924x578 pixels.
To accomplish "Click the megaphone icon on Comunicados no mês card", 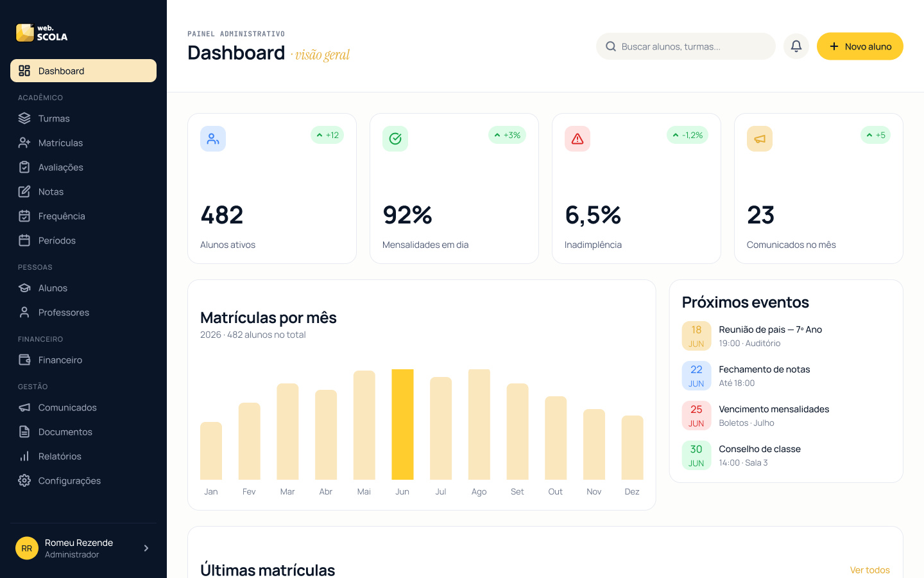I will click(x=760, y=139).
